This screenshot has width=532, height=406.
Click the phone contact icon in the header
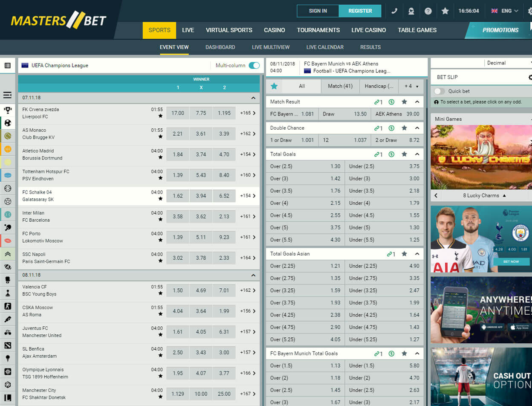coord(394,11)
